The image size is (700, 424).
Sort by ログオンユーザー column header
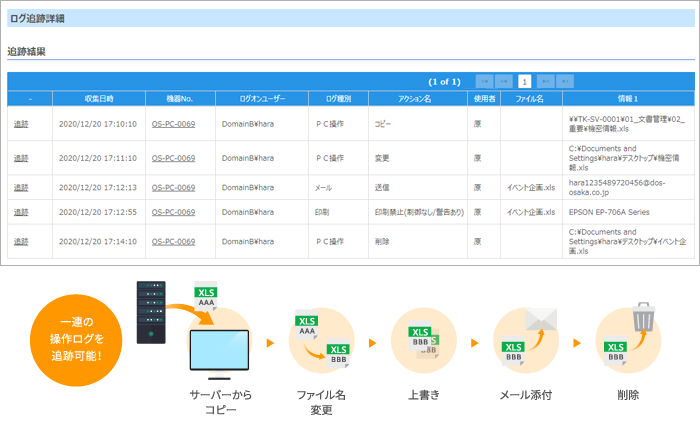pyautogui.click(x=262, y=99)
